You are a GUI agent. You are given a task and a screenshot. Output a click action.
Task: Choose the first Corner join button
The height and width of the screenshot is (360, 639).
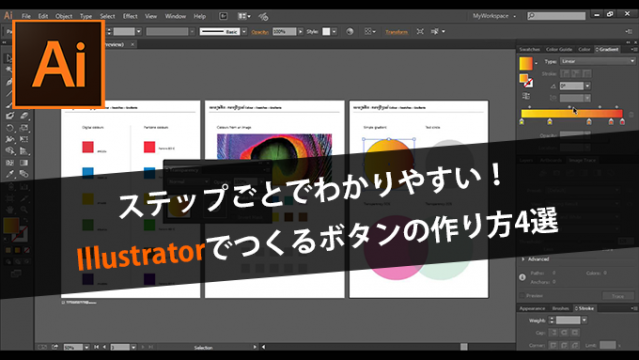coord(553,345)
